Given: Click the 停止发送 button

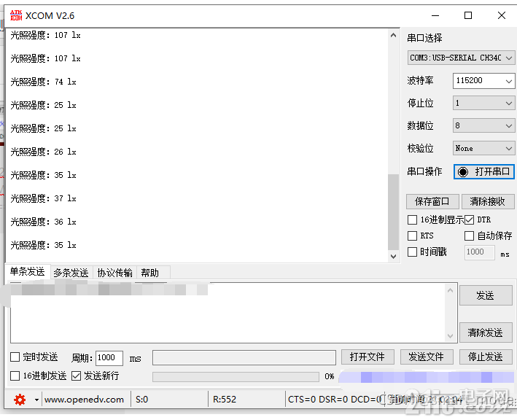Looking at the screenshot, I should [486, 357].
